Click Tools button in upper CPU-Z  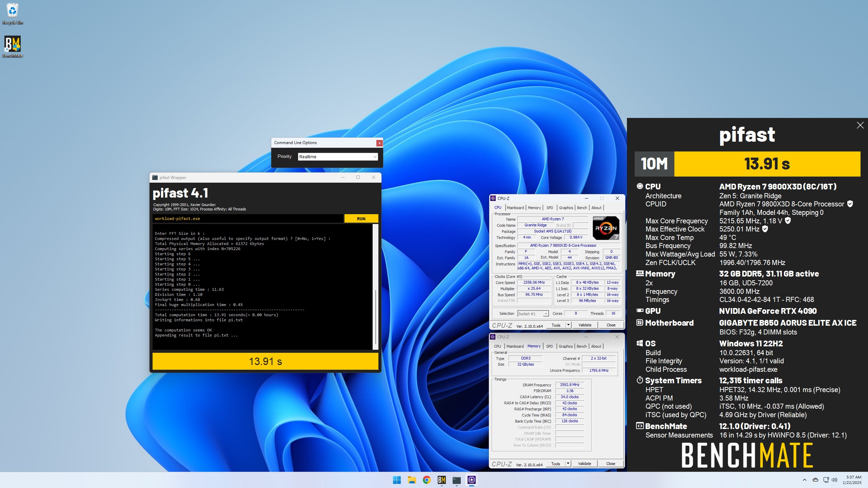point(556,325)
